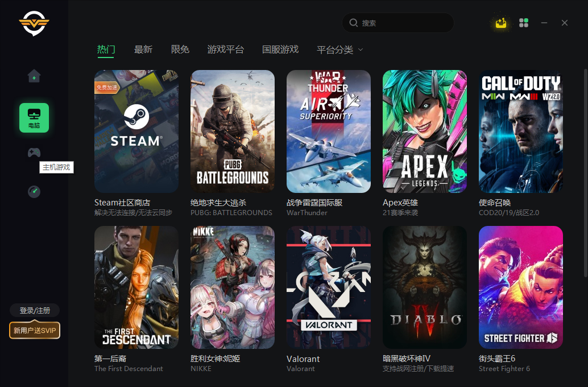Open the NIKKE cover art
The width and height of the screenshot is (588, 387).
point(233,287)
